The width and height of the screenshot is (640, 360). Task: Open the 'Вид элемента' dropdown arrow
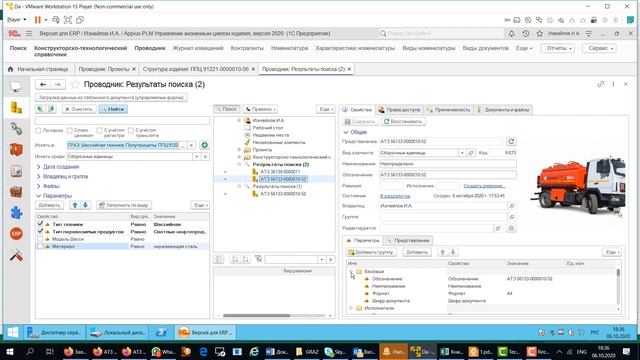(462, 153)
